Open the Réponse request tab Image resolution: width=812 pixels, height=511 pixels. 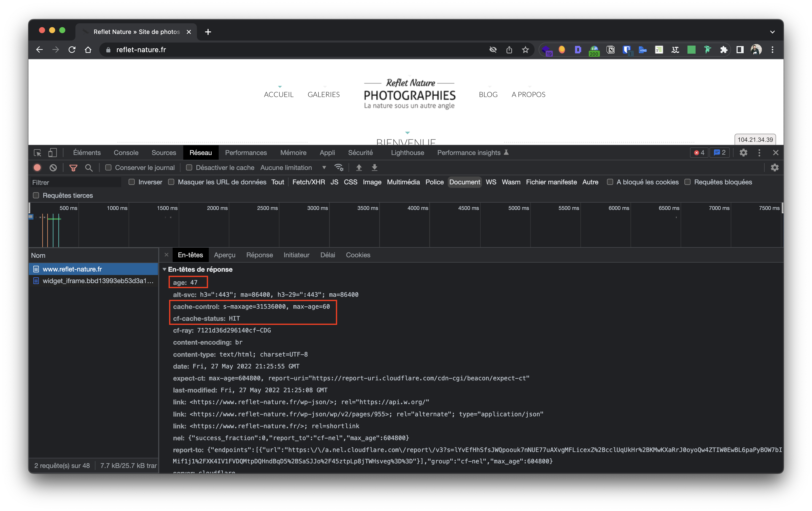pyautogui.click(x=259, y=255)
